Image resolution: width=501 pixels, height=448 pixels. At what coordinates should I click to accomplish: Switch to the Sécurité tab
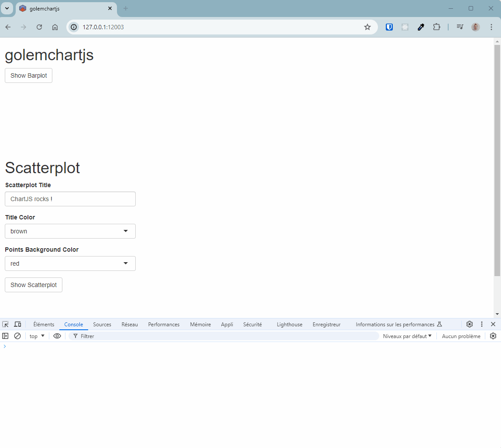[x=252, y=325]
